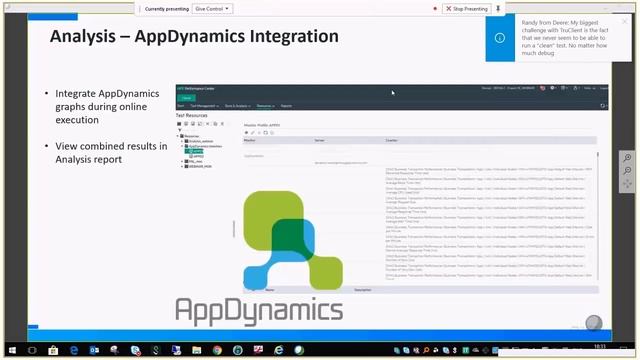The image size is (640, 360).
Task: Open Microsoft Edge from taskbar
Action: tap(74, 350)
